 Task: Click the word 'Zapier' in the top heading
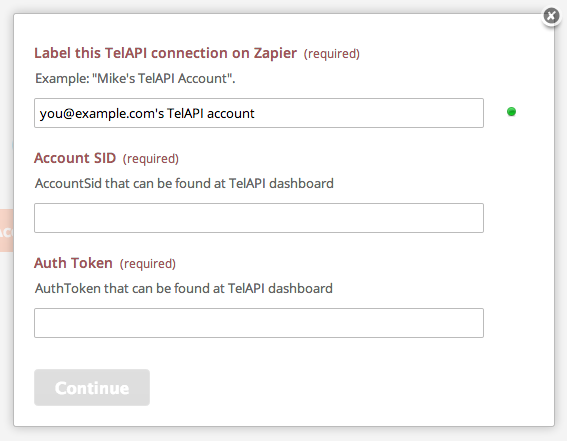[x=275, y=53]
